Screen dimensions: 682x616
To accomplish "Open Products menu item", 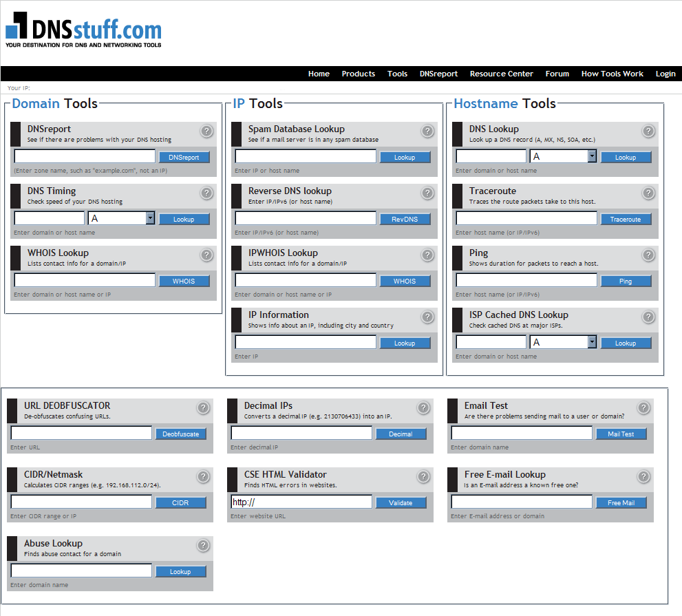I will click(359, 74).
